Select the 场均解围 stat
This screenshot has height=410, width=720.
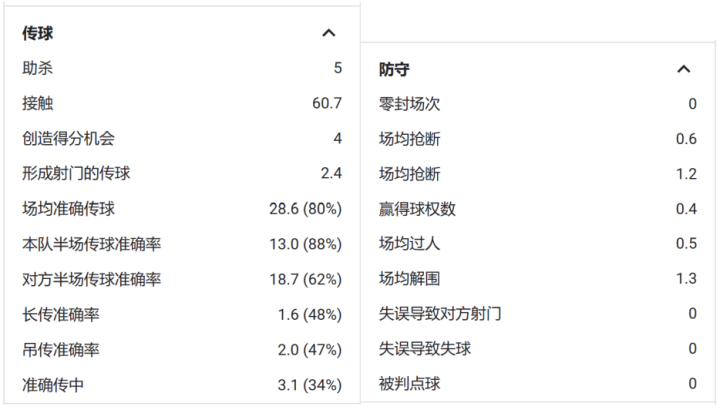pyautogui.click(x=409, y=278)
